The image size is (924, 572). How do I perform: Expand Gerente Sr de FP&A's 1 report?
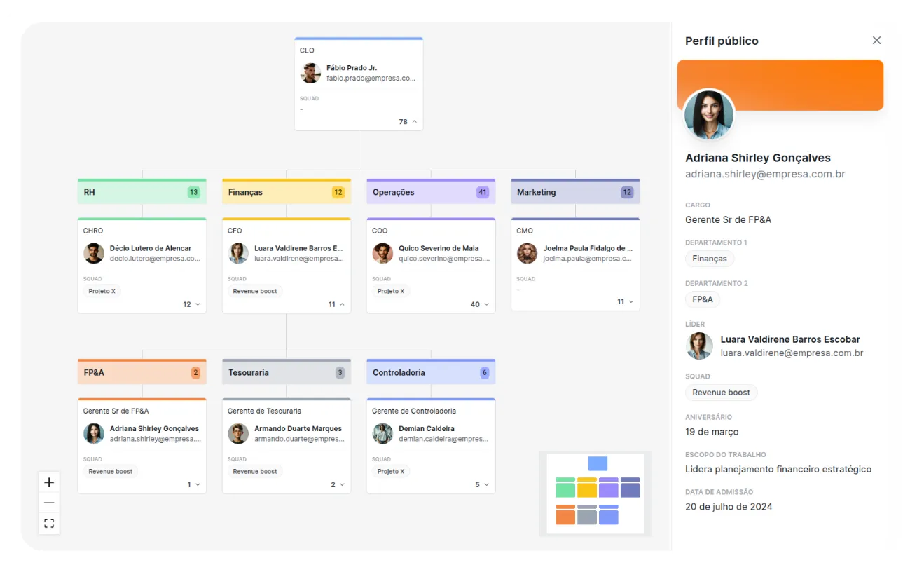click(x=198, y=484)
